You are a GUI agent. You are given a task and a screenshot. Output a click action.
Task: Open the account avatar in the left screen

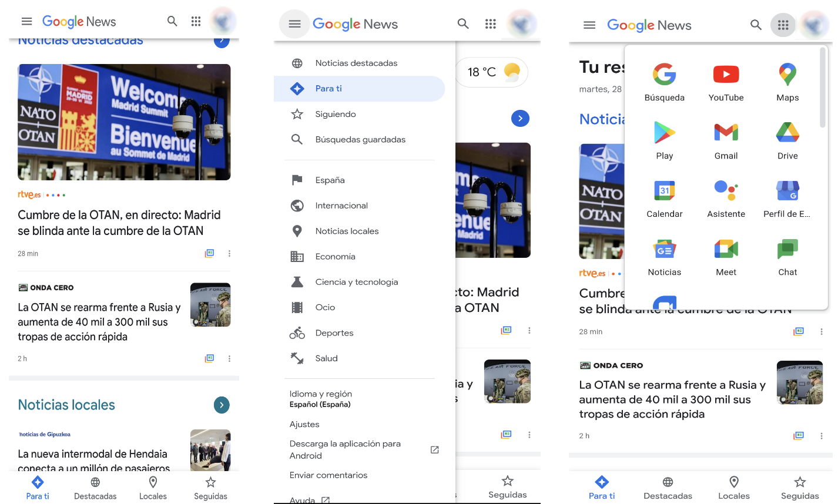pyautogui.click(x=223, y=22)
